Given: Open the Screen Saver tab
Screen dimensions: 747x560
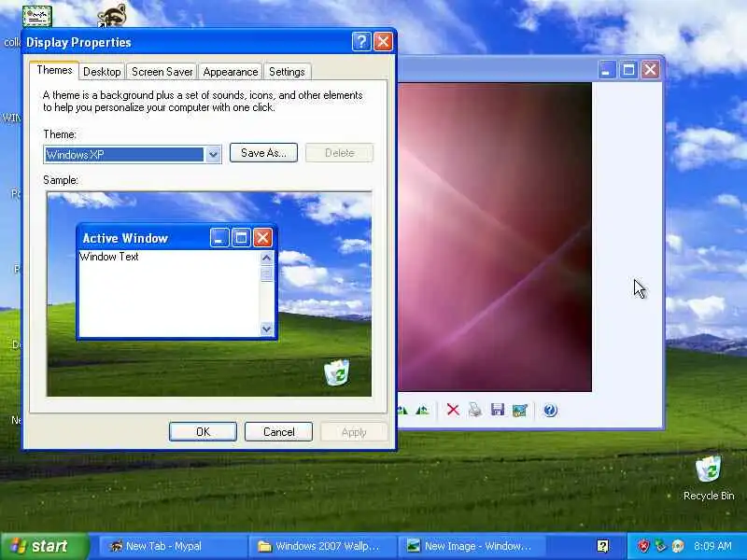Looking at the screenshot, I should (x=162, y=72).
